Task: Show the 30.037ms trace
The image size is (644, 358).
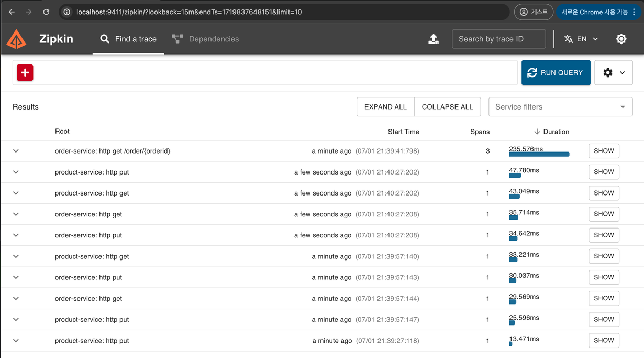Action: [604, 277]
